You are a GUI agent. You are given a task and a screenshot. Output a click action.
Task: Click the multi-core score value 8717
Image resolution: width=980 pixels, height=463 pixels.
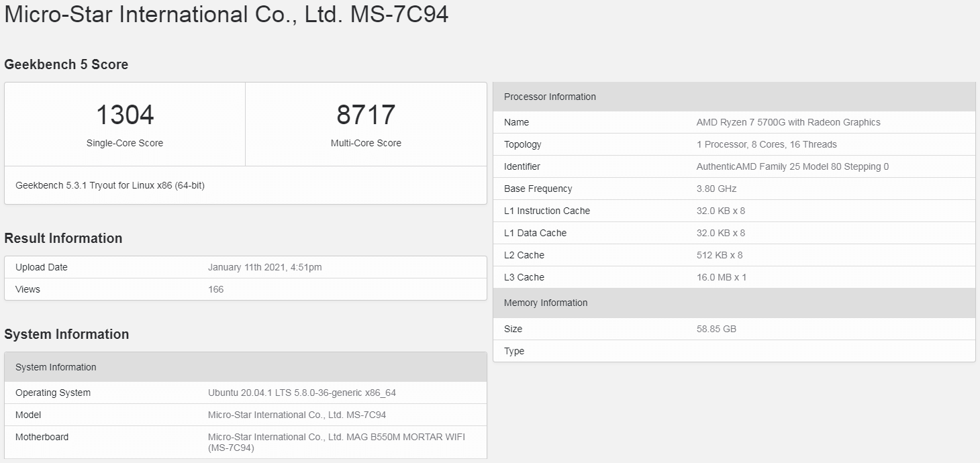tap(366, 115)
